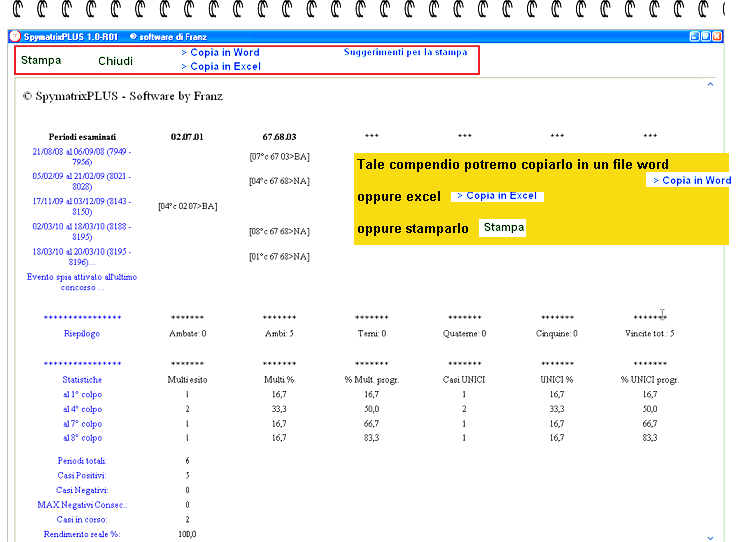
Task: Click Cinquine: 0 summary value
Action: [557, 334]
